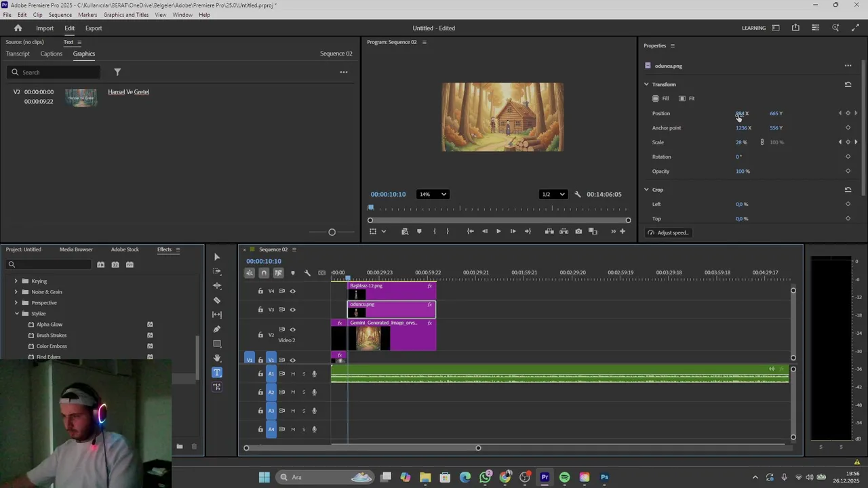Open Program monitor settings wrench
Screen dimensions: 868x488
coord(578,195)
